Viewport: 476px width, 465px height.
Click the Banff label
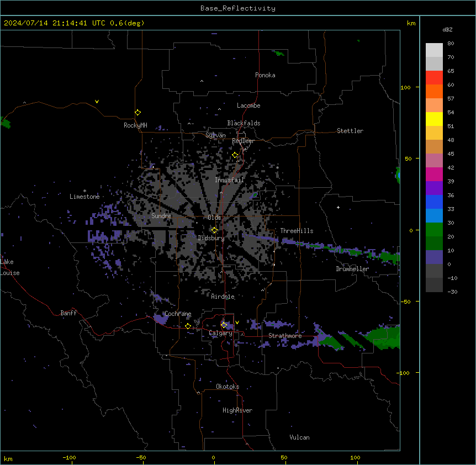(68, 313)
